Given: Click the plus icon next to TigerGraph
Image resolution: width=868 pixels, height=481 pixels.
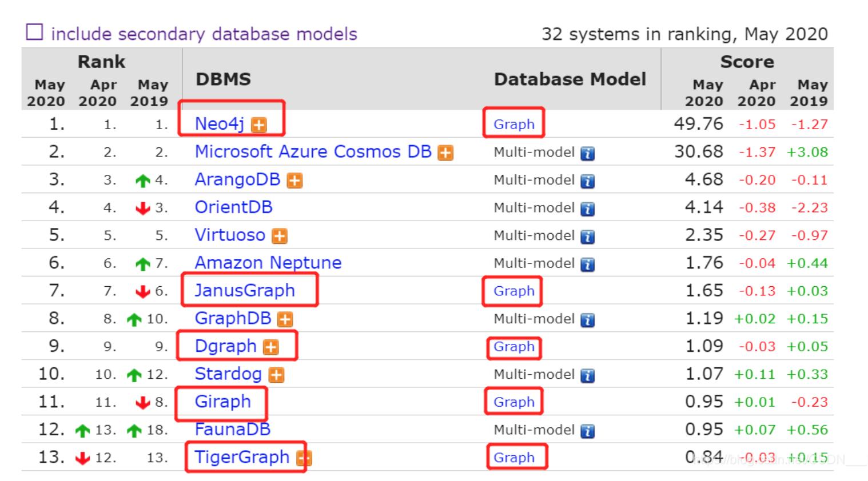Looking at the screenshot, I should click(305, 458).
